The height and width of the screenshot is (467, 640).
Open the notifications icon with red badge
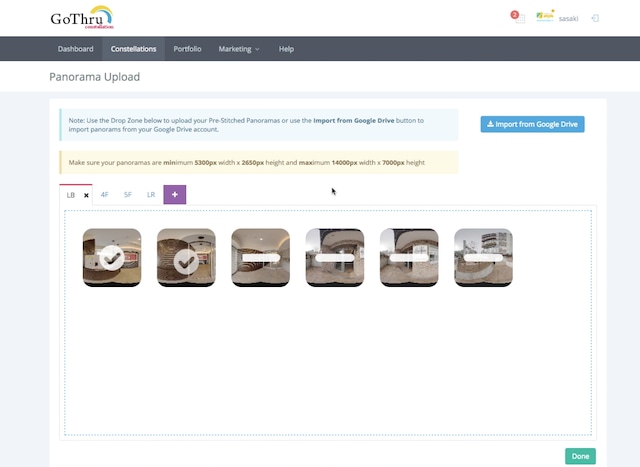tap(518, 17)
